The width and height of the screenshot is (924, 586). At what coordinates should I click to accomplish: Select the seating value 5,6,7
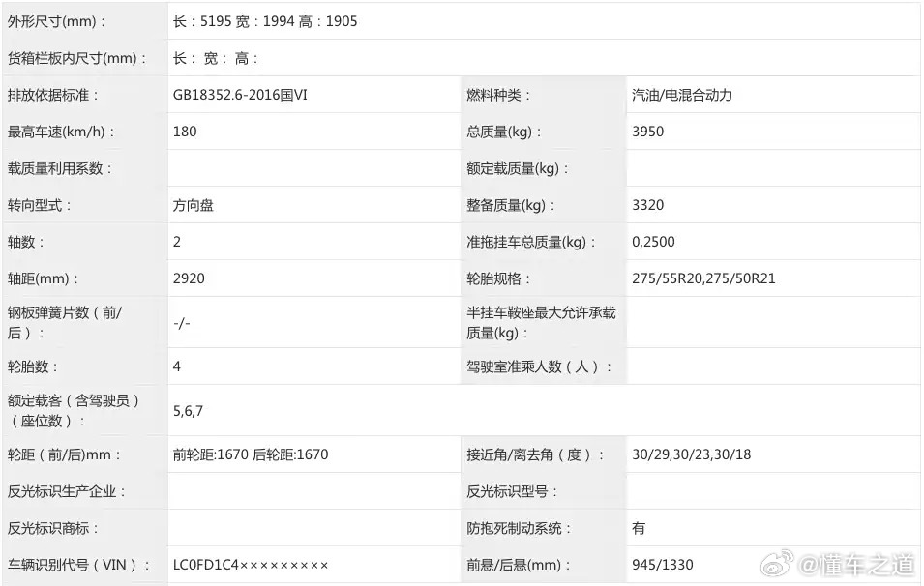(188, 411)
